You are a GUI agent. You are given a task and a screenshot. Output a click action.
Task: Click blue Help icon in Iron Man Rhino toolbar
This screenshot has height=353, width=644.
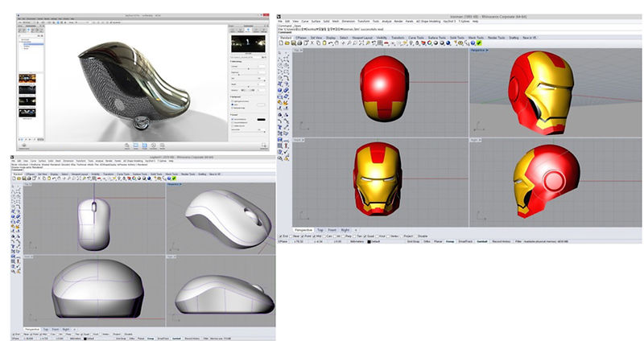tap(473, 43)
